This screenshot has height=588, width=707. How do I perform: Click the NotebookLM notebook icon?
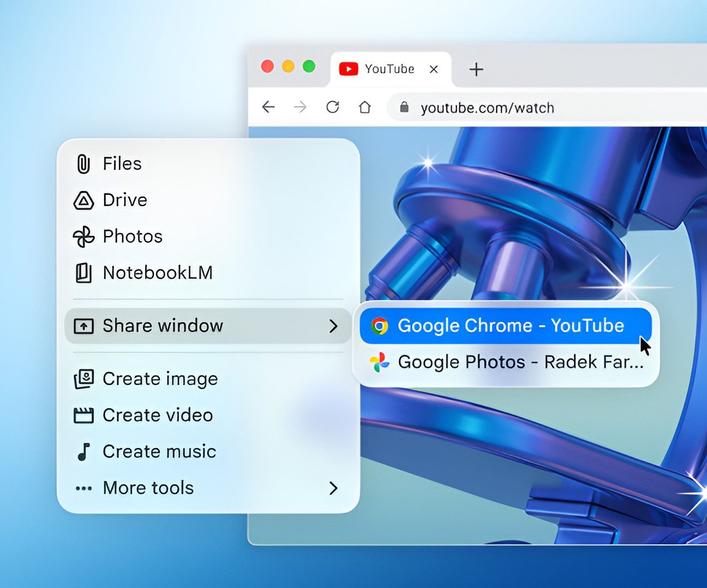tap(83, 273)
